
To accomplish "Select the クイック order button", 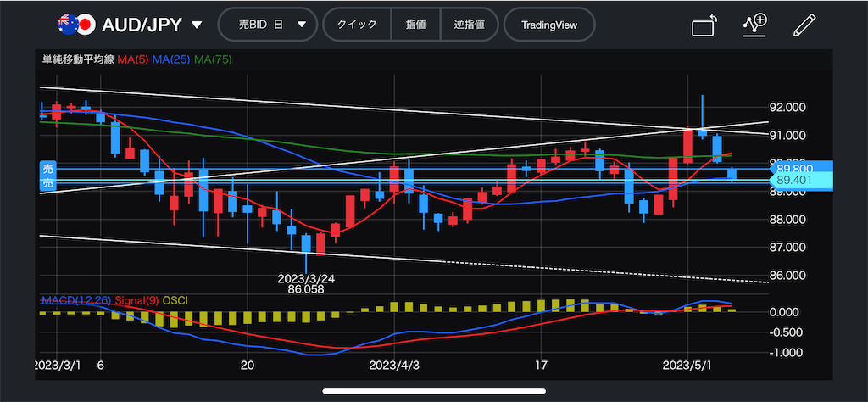I will coord(357,25).
